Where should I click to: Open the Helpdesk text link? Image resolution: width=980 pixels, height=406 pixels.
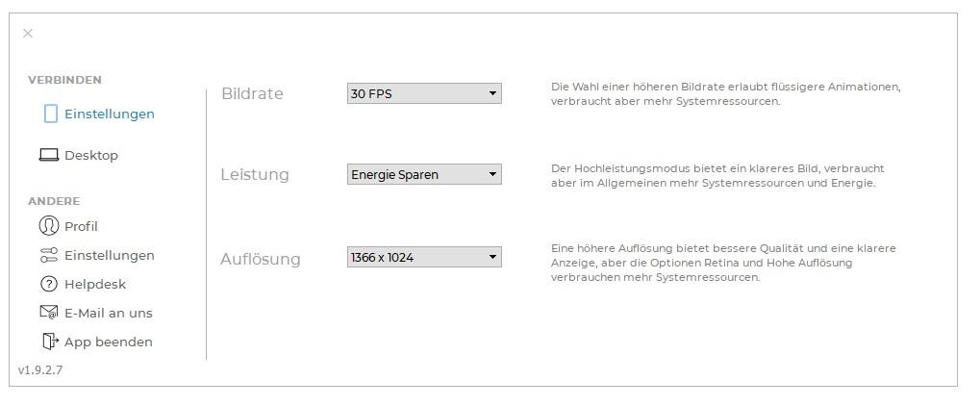point(95,284)
